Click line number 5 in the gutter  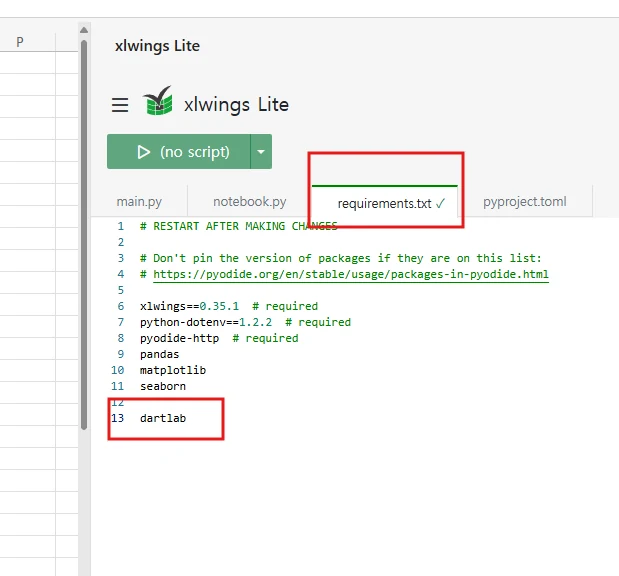[x=121, y=290]
